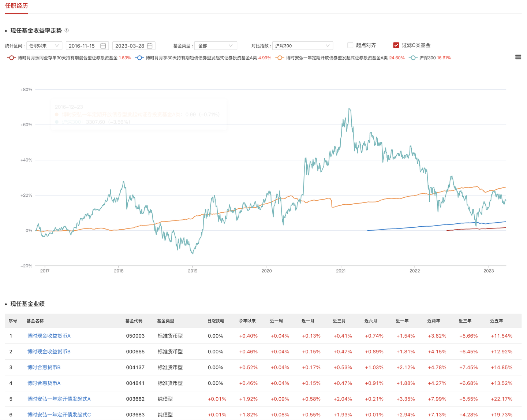Image resolution: width=527 pixels, height=420 pixels.
Task: Open calendar icon for start date 2016-11-15
Action: (103, 46)
